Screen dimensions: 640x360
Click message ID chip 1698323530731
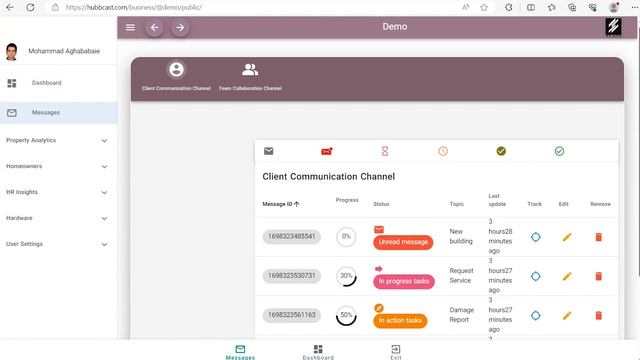[x=291, y=276]
